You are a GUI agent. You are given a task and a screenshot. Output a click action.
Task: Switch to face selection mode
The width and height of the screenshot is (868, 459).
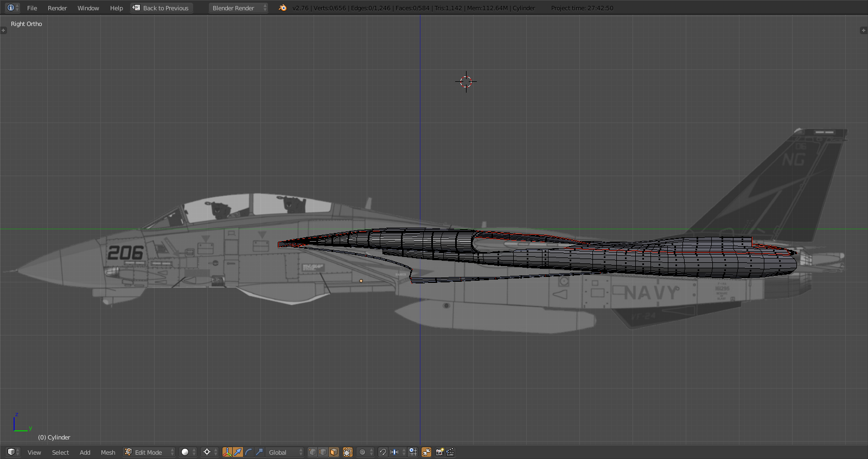(334, 452)
